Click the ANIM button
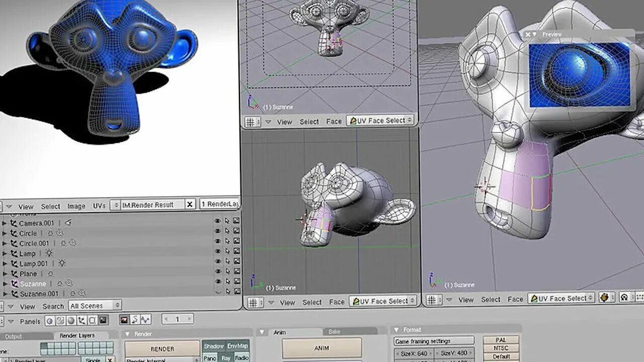Viewport: 644px width, 362px height. pos(321,348)
